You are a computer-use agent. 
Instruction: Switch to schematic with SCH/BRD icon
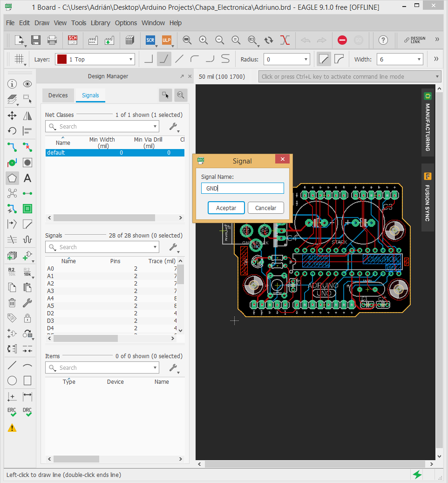click(73, 40)
